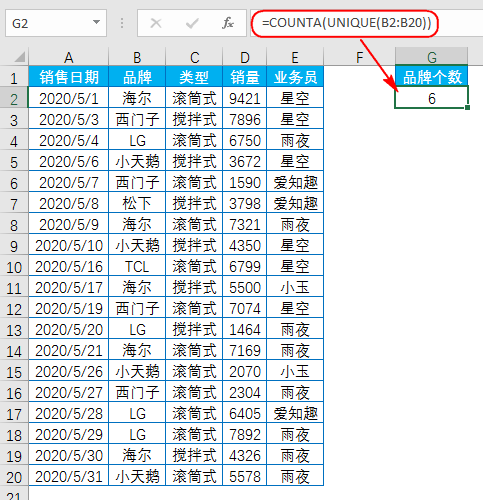Screen dimensions: 483x500
Task: Click the Name Box showing G2
Action: pyautogui.click(x=56, y=23)
